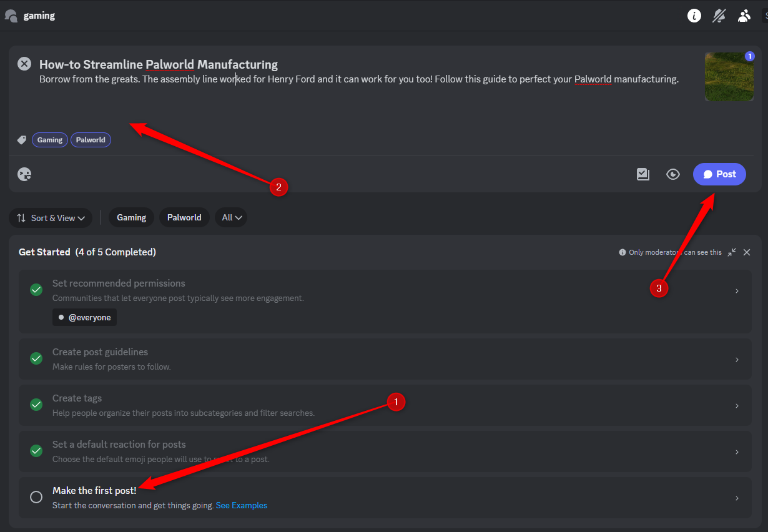Image resolution: width=768 pixels, height=532 pixels.
Task: Collapse the Get Started panel
Action: coord(731,252)
